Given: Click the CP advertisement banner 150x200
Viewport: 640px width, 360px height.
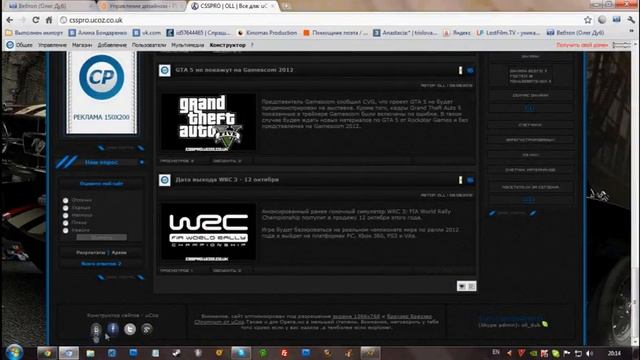Looking at the screenshot, I should tap(102, 92).
